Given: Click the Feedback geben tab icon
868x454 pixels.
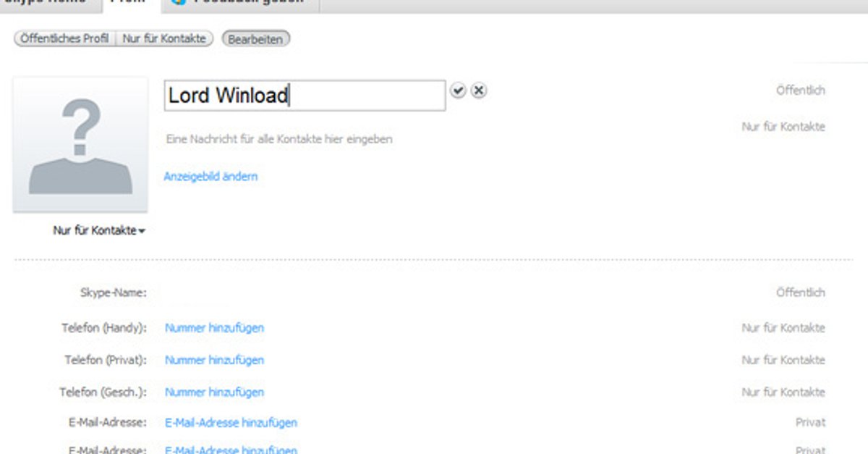Looking at the screenshot, I should (179, 2).
